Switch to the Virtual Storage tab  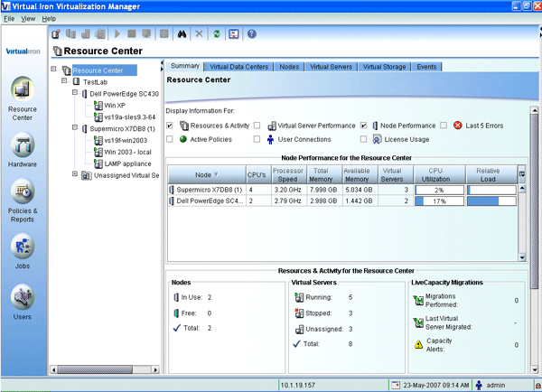pyautogui.click(x=384, y=67)
